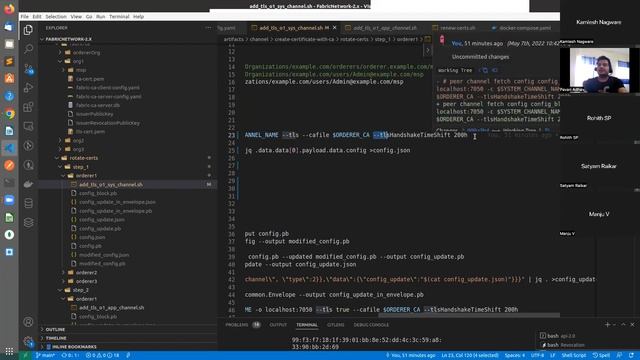This screenshot has height=360, width=640.
Task: Open the Explorer view in activity bar
Action: coord(28,30)
